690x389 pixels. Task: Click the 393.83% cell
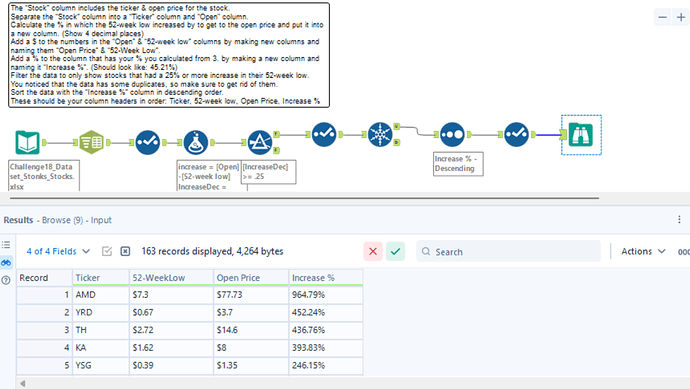tap(326, 348)
